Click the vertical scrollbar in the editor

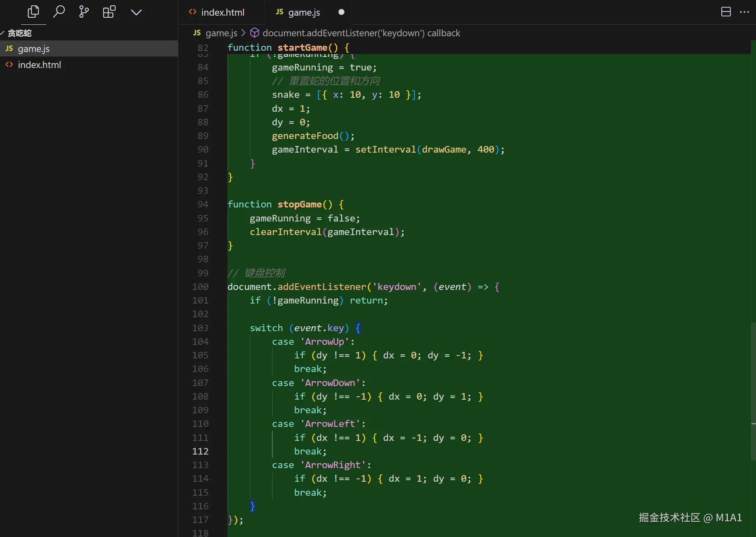click(x=753, y=391)
